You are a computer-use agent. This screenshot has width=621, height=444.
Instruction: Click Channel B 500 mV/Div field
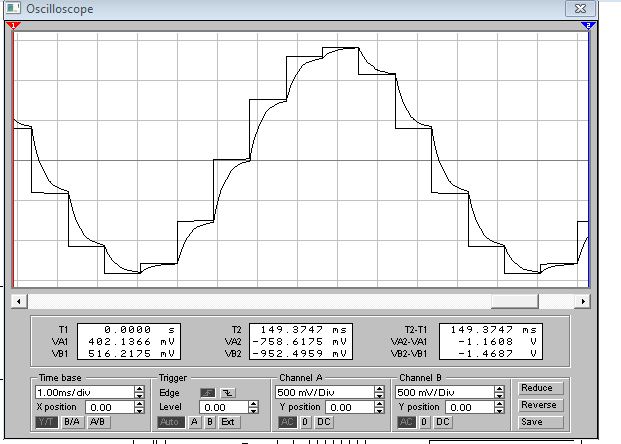tap(444, 393)
